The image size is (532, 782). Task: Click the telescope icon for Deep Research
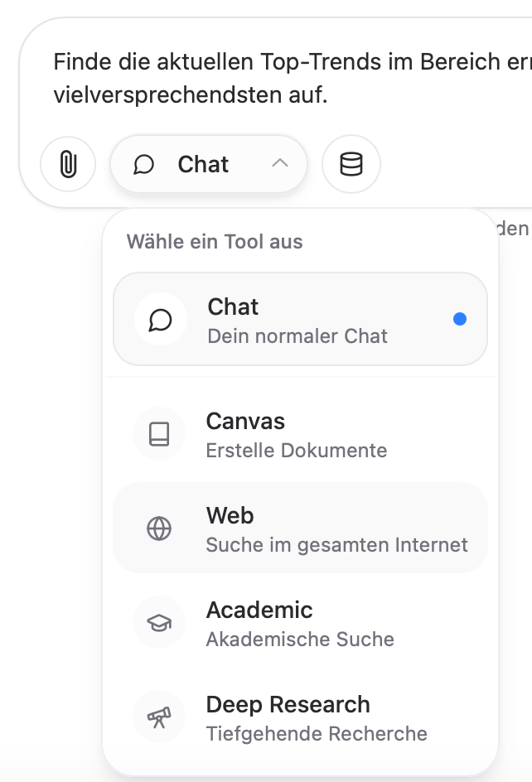click(159, 717)
